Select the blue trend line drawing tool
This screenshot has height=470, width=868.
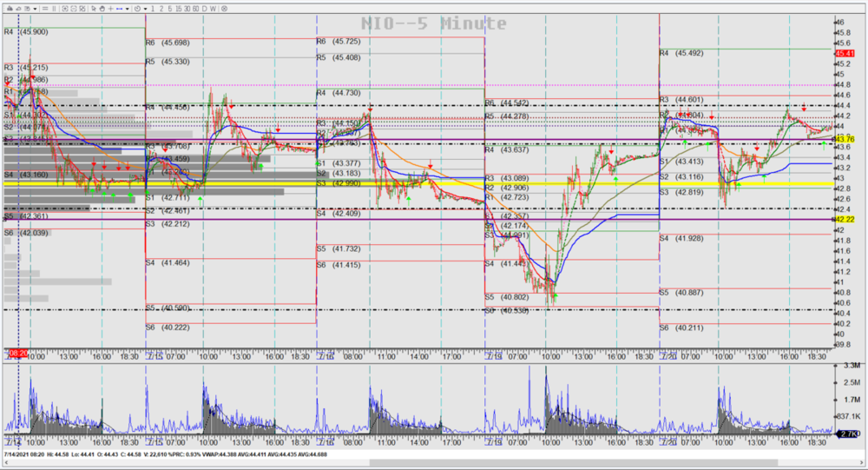point(119,9)
